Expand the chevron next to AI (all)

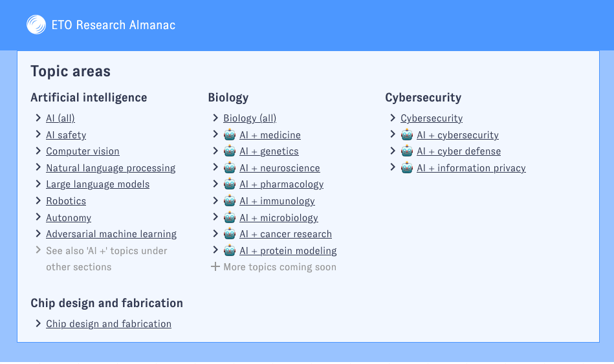point(38,118)
